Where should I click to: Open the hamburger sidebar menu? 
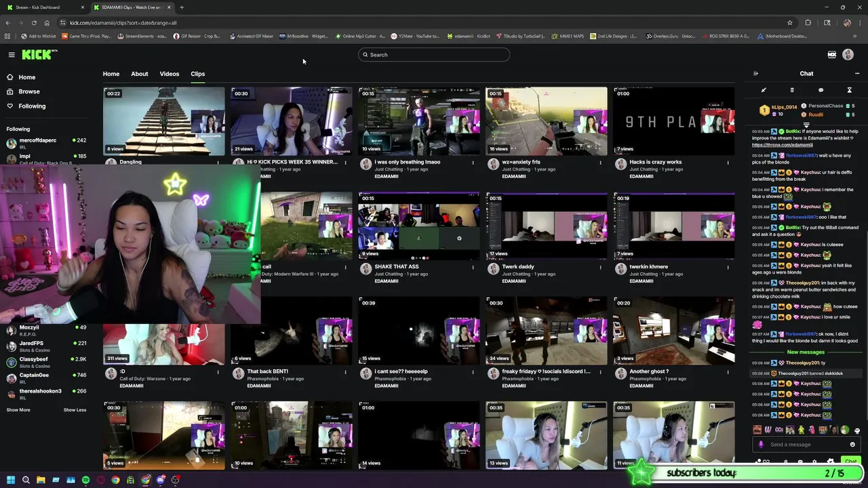12,55
